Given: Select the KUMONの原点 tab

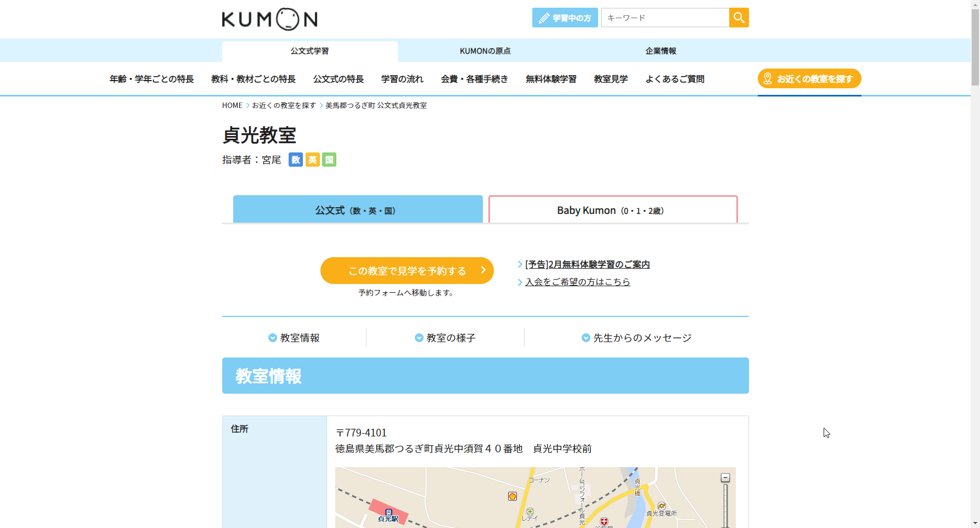Looking at the screenshot, I should [x=485, y=51].
